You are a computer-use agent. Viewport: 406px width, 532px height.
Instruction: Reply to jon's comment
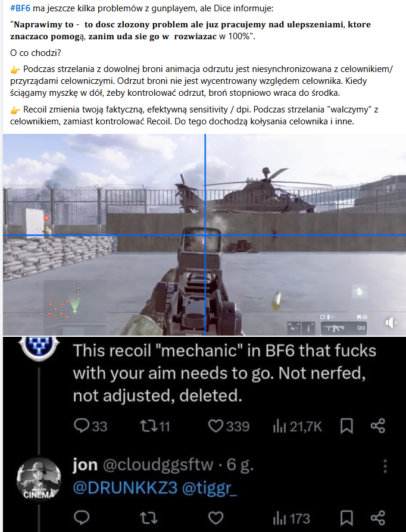82,518
